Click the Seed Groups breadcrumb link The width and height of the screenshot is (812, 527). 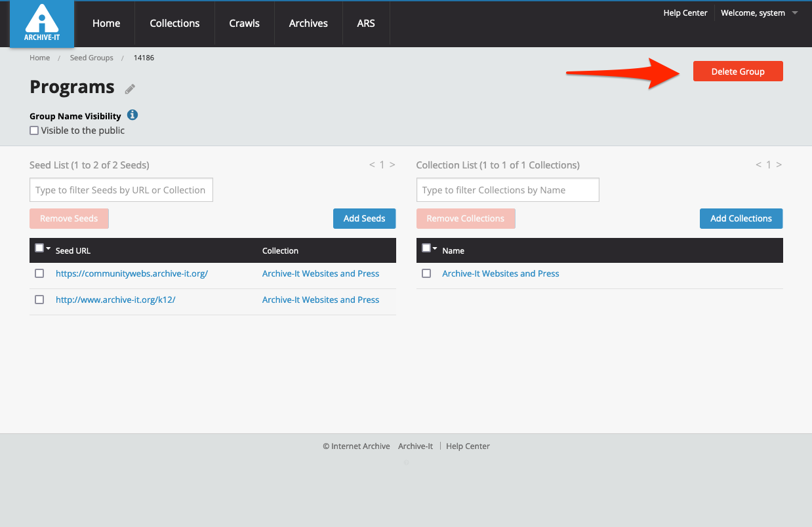pos(91,58)
